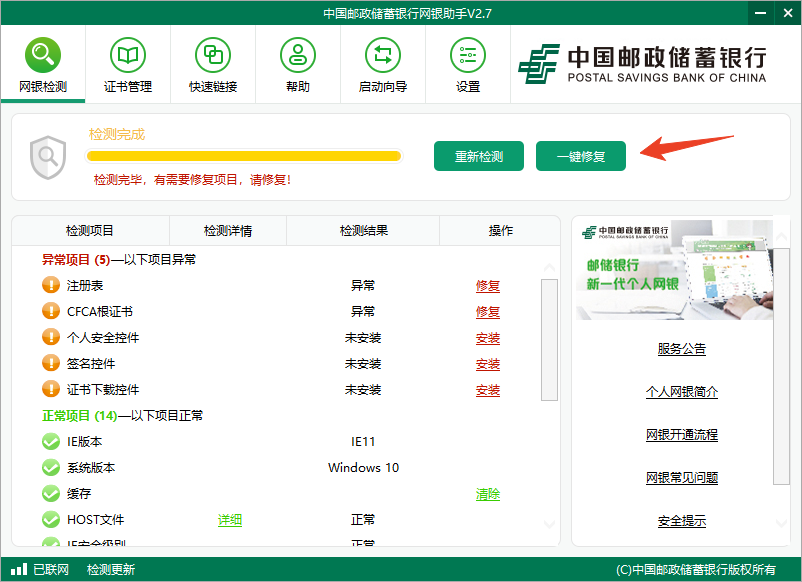The height and width of the screenshot is (582, 802).
Task: Open 网银开通流程 link
Action: [681, 435]
